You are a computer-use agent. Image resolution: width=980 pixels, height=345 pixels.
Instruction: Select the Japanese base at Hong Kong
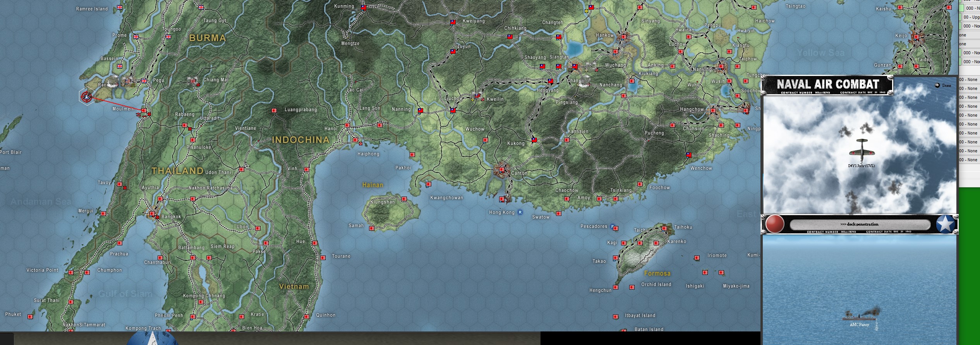[x=502, y=199]
